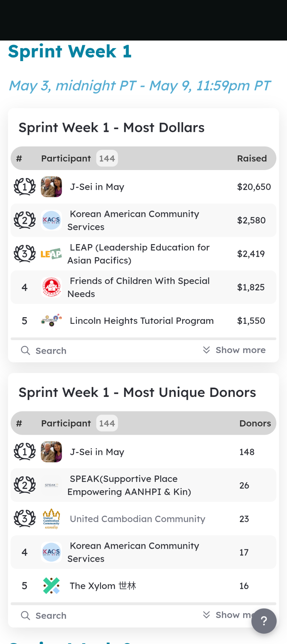Click the Xylom green X logo

(51, 586)
